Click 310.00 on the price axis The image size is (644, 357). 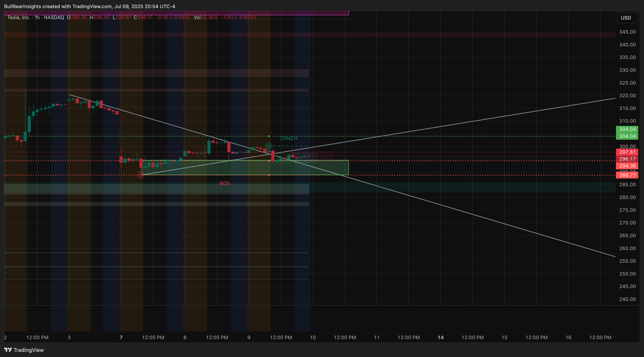point(627,121)
